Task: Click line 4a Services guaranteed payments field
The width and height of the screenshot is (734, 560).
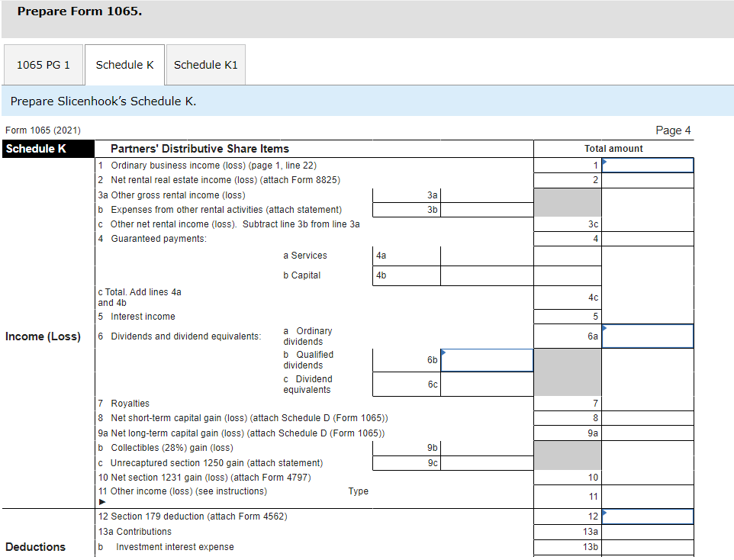Action: (x=487, y=255)
